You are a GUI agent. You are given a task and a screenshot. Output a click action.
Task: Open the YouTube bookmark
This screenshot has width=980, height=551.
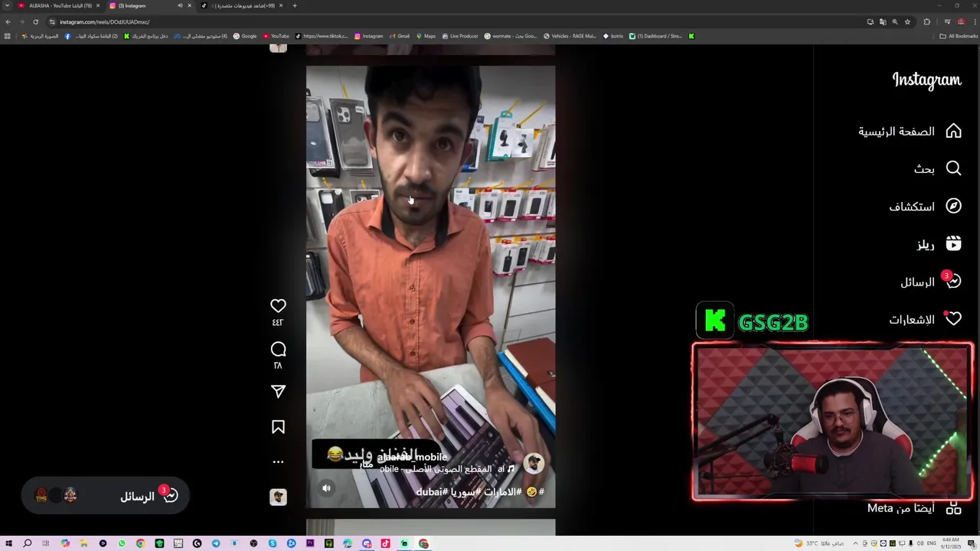click(x=276, y=36)
